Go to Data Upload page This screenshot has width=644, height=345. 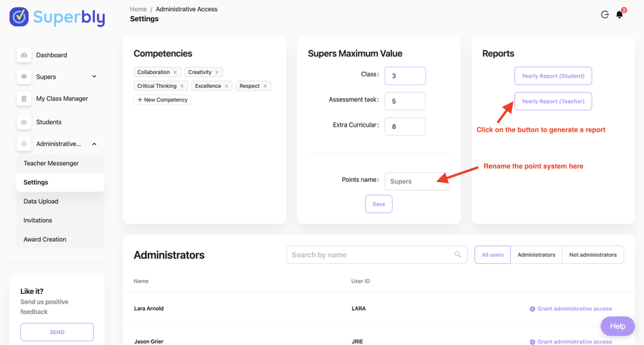(x=41, y=202)
